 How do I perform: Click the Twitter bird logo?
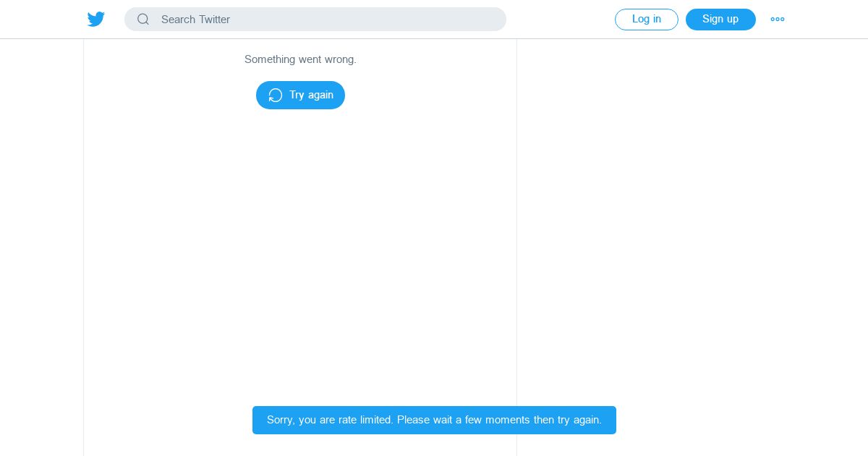tap(96, 20)
